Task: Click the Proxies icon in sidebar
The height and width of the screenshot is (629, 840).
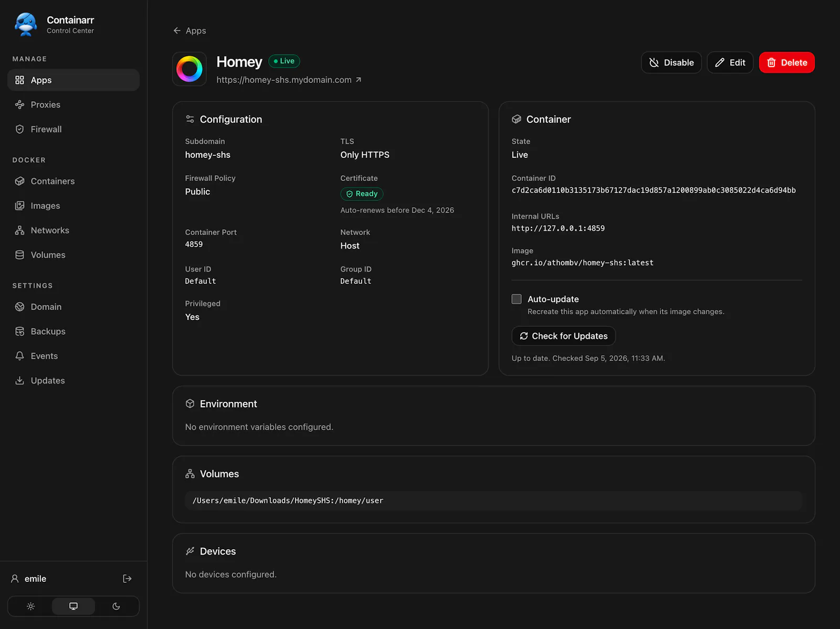Action: (x=19, y=104)
